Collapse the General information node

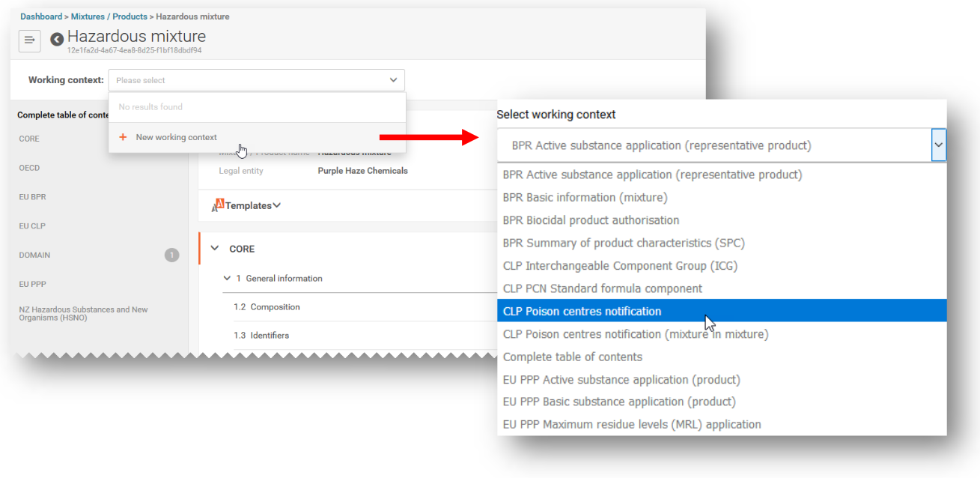tap(227, 279)
